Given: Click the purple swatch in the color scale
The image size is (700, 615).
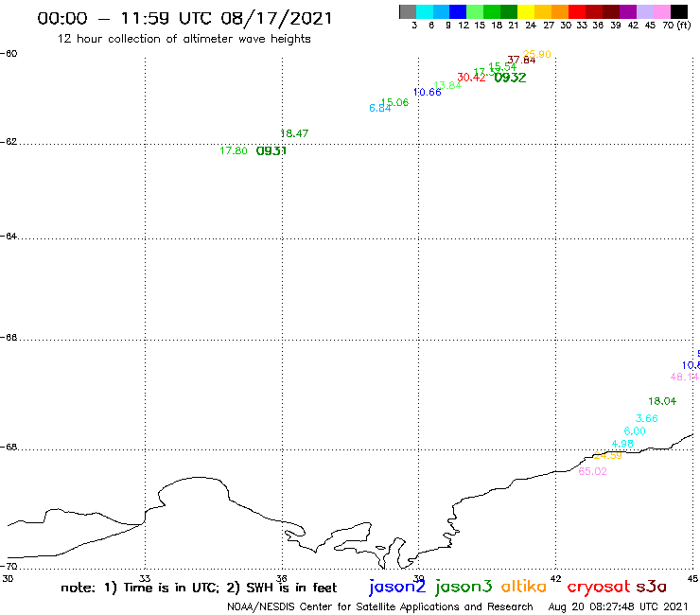Looking at the screenshot, I should click(628, 11).
